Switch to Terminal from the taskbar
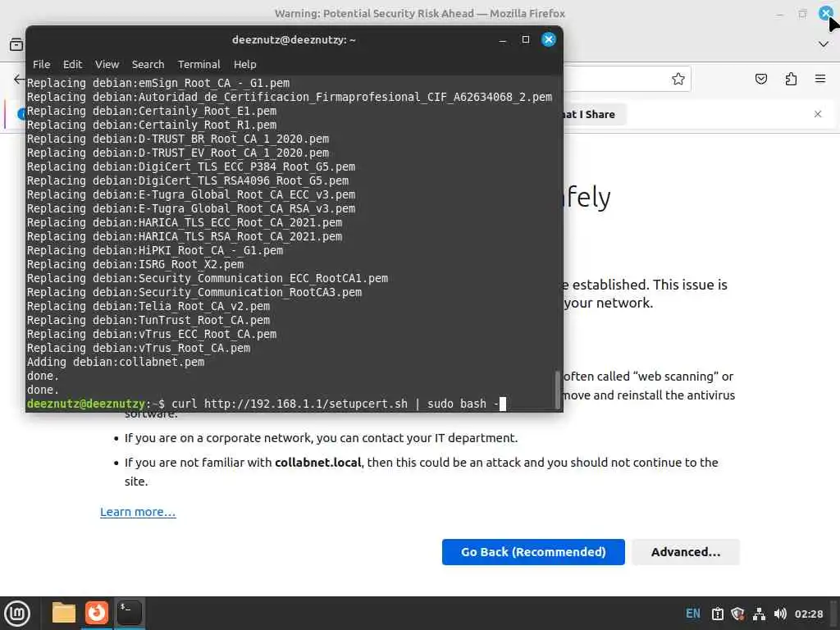The height and width of the screenshot is (630, 840). [x=129, y=613]
